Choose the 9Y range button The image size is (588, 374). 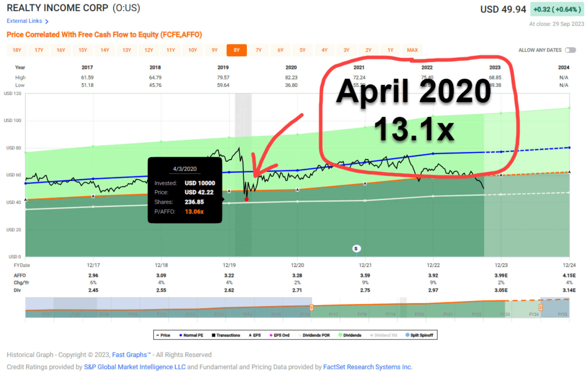[215, 50]
